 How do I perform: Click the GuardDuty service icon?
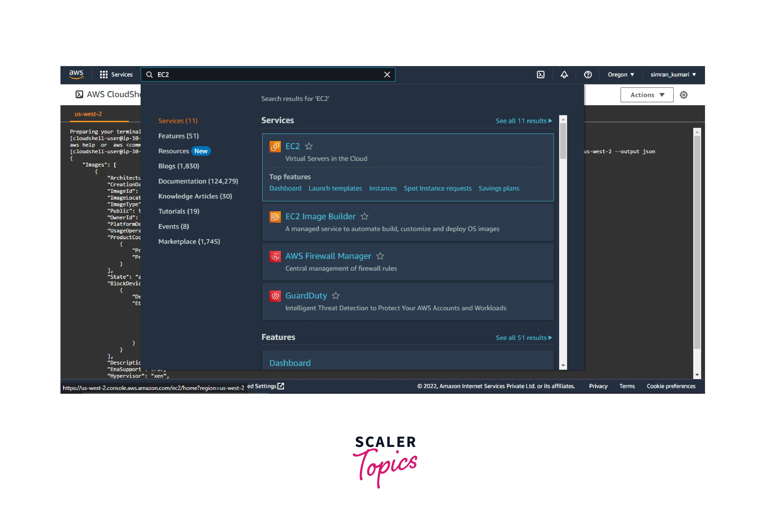[275, 296]
